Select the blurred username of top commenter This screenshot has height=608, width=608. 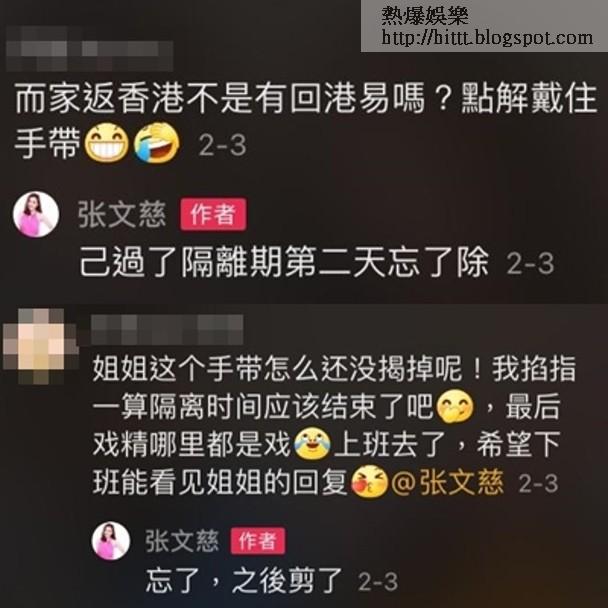point(89,48)
